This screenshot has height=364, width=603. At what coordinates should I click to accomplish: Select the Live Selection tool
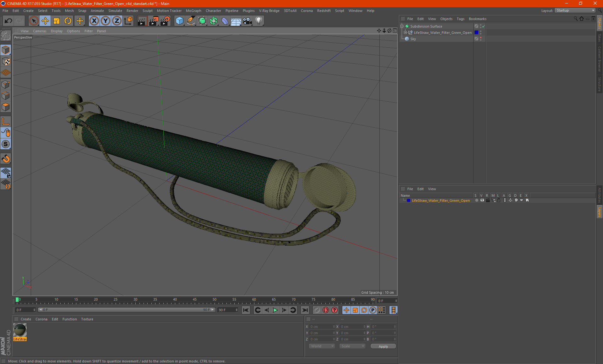[34, 21]
